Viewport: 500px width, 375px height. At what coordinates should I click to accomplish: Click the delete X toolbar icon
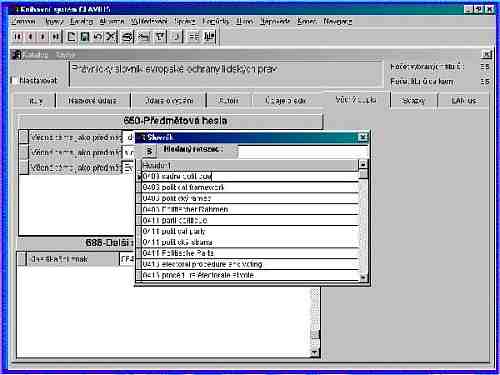click(x=111, y=36)
